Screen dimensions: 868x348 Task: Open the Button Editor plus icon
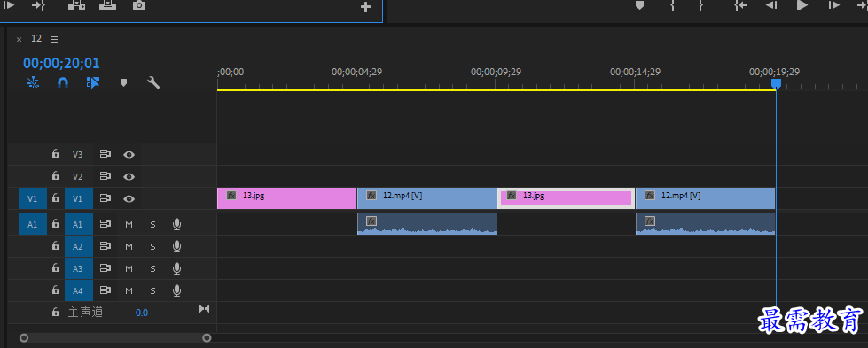[365, 6]
